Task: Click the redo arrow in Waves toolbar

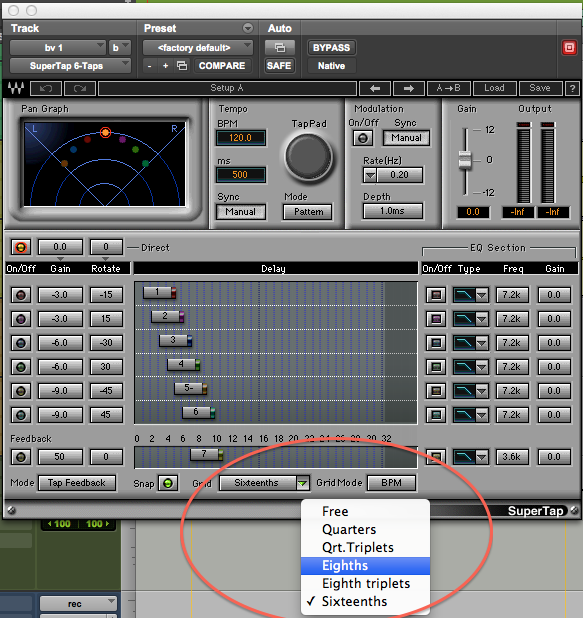Action: pos(80,88)
